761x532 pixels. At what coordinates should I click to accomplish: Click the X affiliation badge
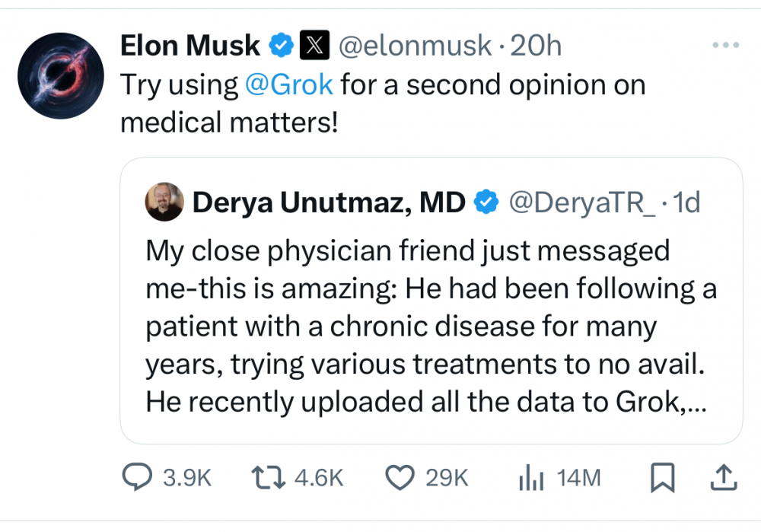[313, 46]
